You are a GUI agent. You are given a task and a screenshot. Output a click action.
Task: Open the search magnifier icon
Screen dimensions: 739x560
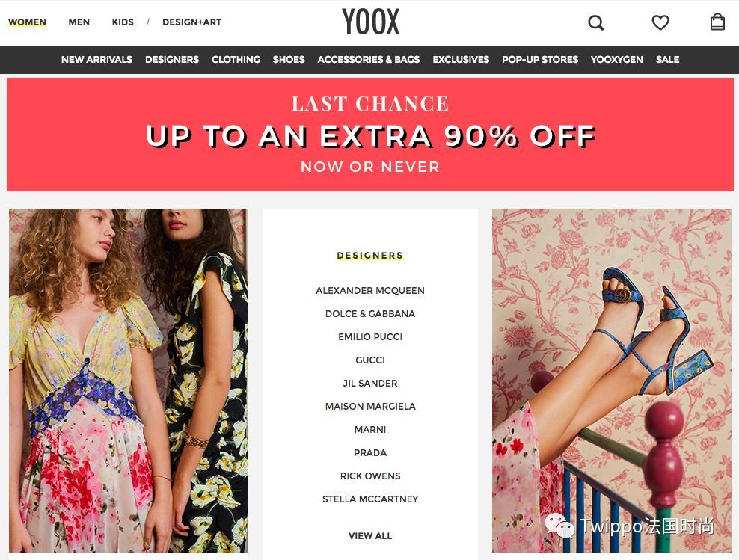point(595,22)
